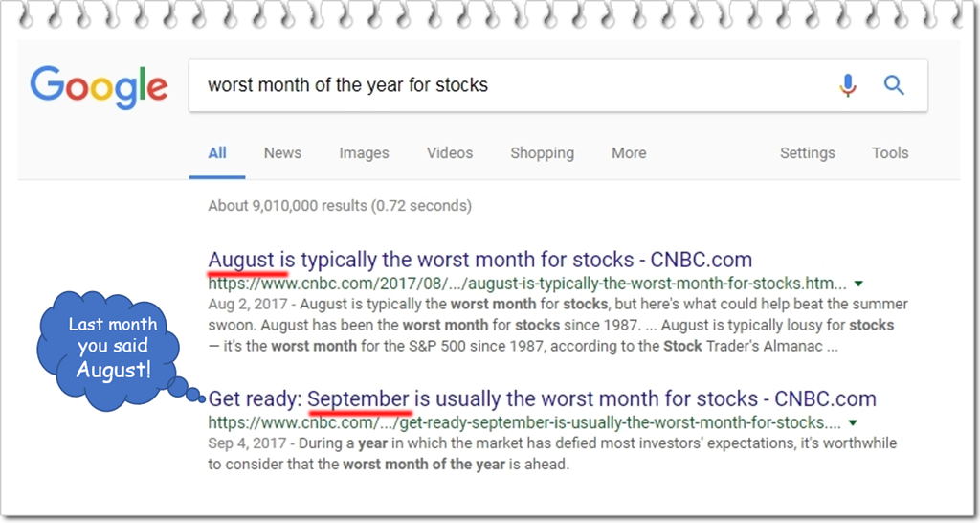The height and width of the screenshot is (523, 980).
Task: Switch to the News tab
Action: coord(282,153)
